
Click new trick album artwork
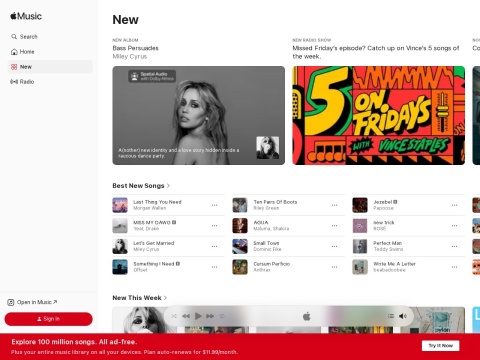click(x=360, y=226)
